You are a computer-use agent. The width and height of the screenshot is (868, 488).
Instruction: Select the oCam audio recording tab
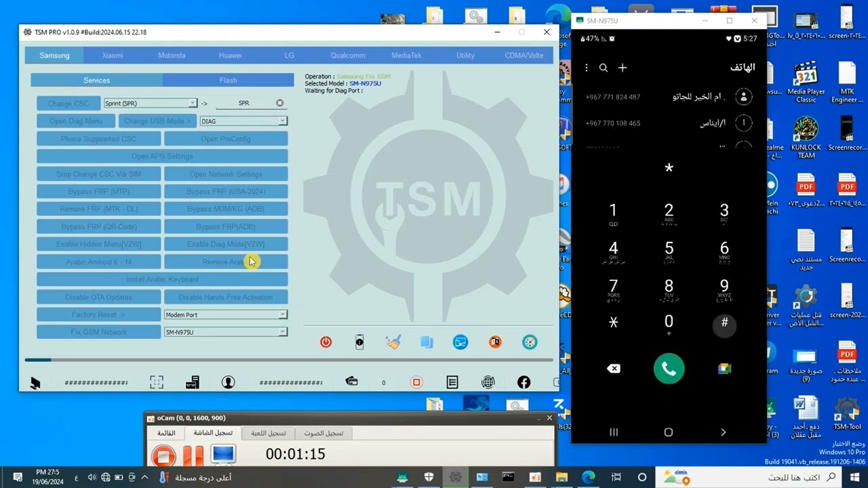[323, 433]
